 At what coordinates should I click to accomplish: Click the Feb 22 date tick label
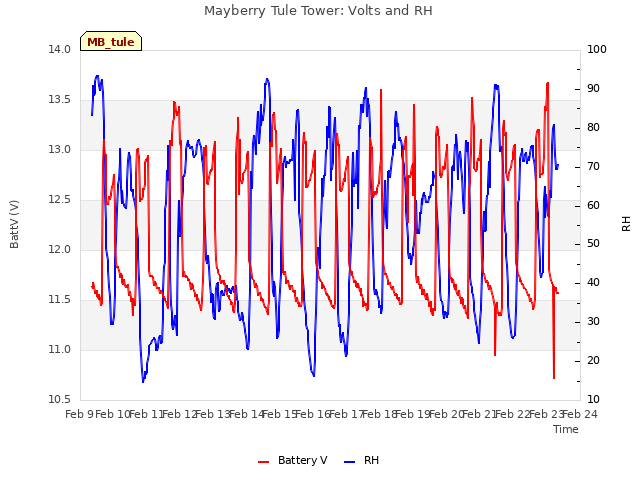512,415
